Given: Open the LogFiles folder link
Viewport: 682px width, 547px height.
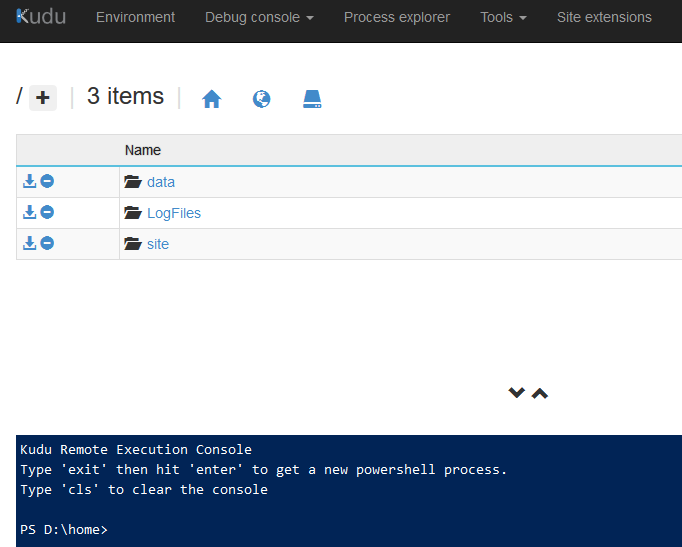Looking at the screenshot, I should pyautogui.click(x=174, y=213).
